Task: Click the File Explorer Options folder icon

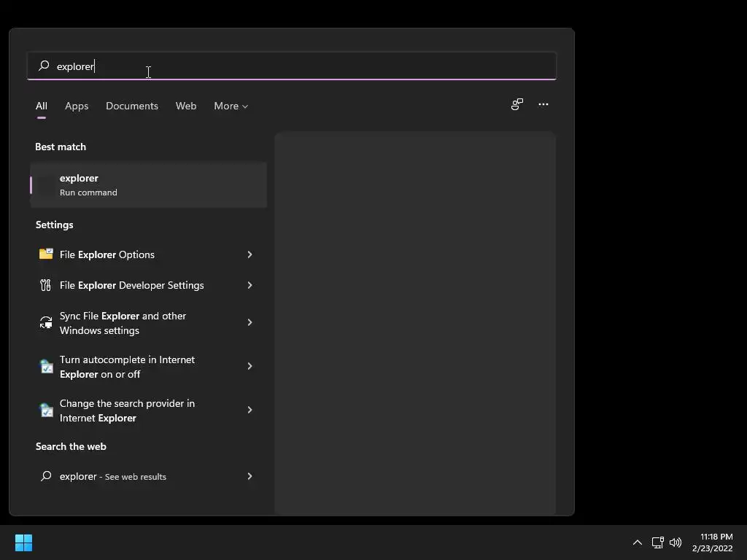Action: point(46,254)
